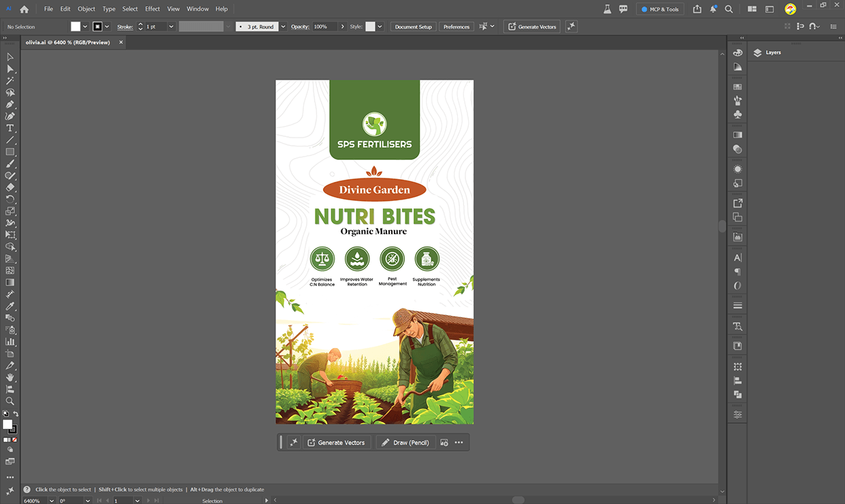This screenshot has height=504, width=845.
Task: Open the Symbols club icon in dock
Action: click(737, 114)
